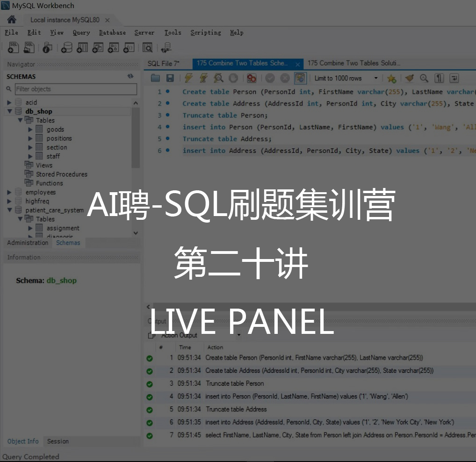
Task: Rollback transaction icon
Action: point(285,78)
